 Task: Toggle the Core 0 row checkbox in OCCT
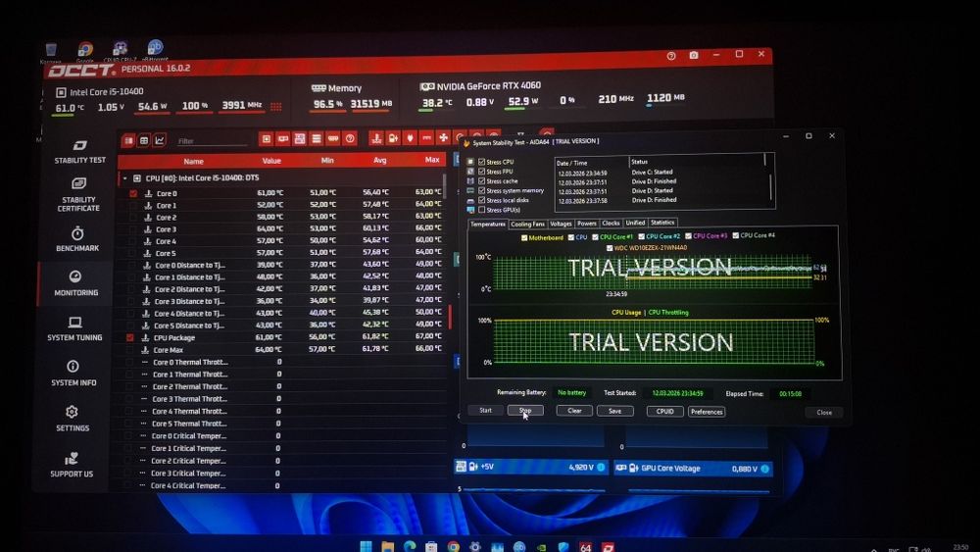(133, 194)
